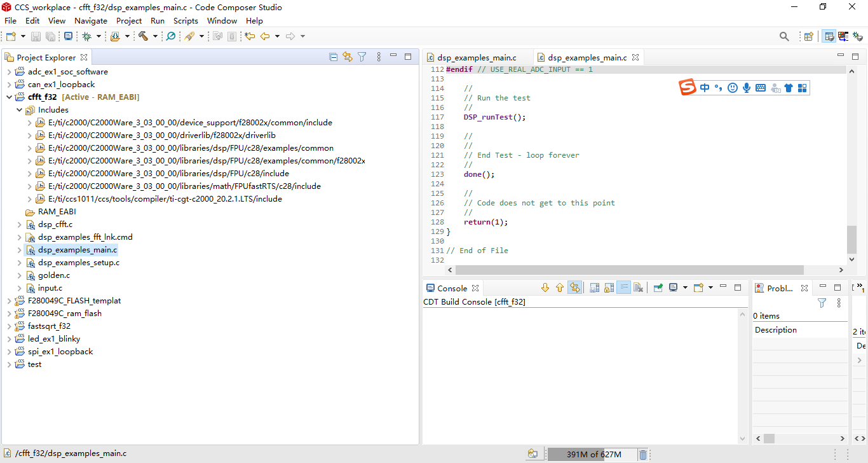Open the Display Selected Console dropdown
868x463 pixels.
(x=685, y=288)
